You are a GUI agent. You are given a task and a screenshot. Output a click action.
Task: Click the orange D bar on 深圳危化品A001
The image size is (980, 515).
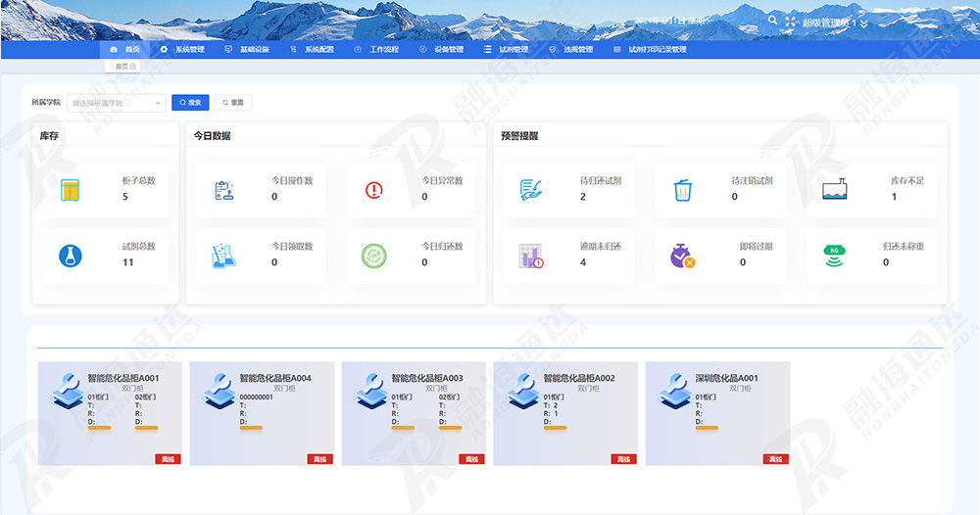click(x=707, y=428)
